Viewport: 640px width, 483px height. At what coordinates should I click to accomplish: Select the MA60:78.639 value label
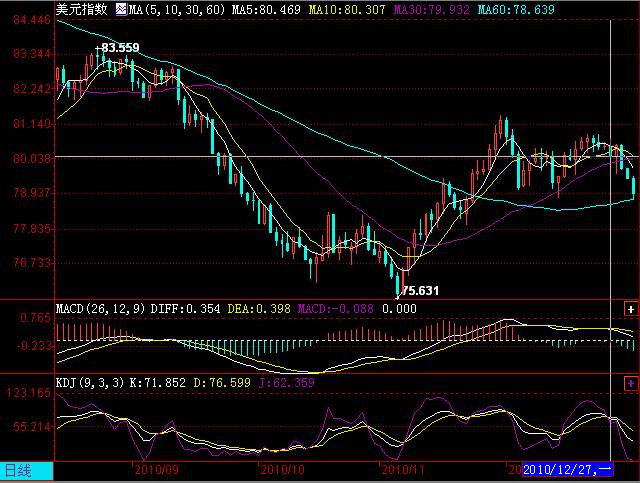pyautogui.click(x=516, y=9)
